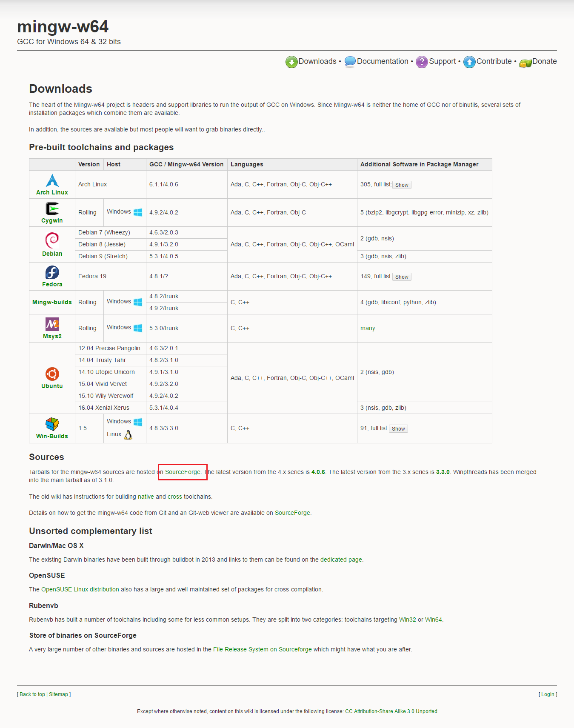
Task: Click the '16.04 Xenial Xerus' table cell
Action: 111,408
